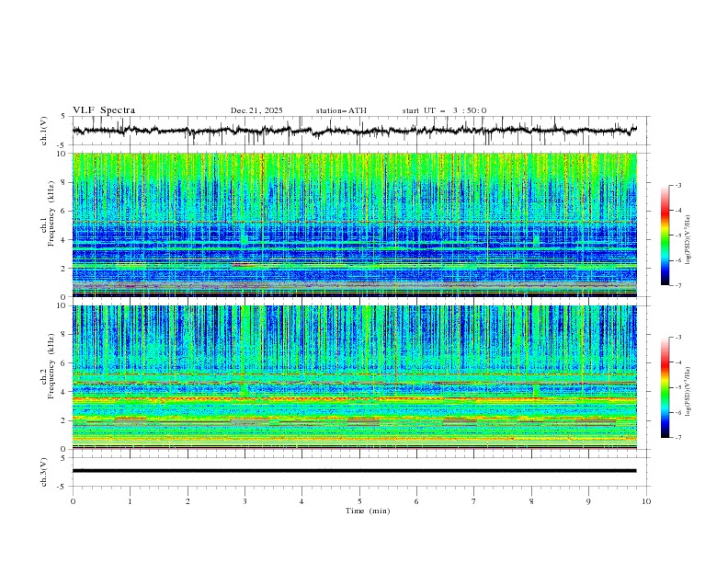The height and width of the screenshot is (563, 728).
Task: Click the "8" kHz tick on ch.1 frequency axis
Action: pos(64,182)
